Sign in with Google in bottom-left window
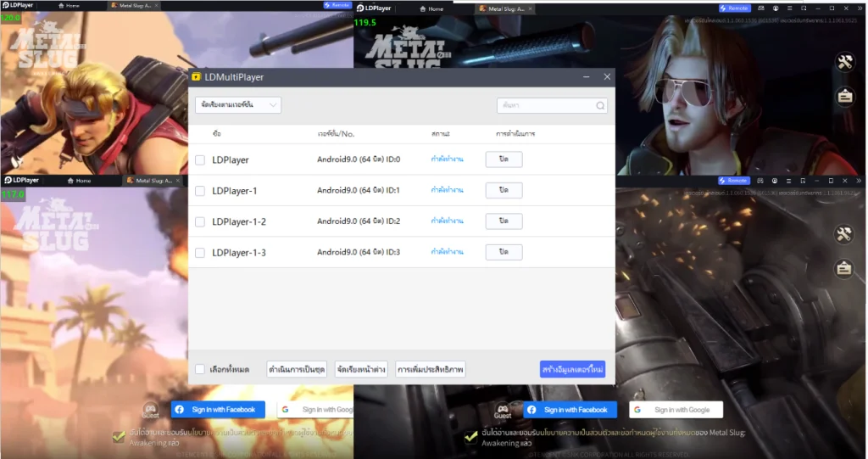 point(315,410)
